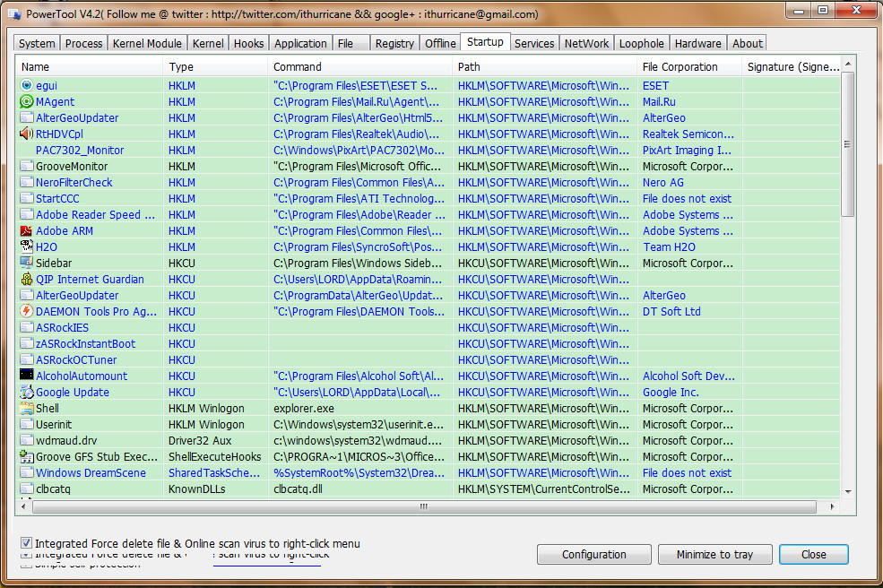Click the ASRockOCTuner entry icon
883x588 pixels.
coord(27,360)
